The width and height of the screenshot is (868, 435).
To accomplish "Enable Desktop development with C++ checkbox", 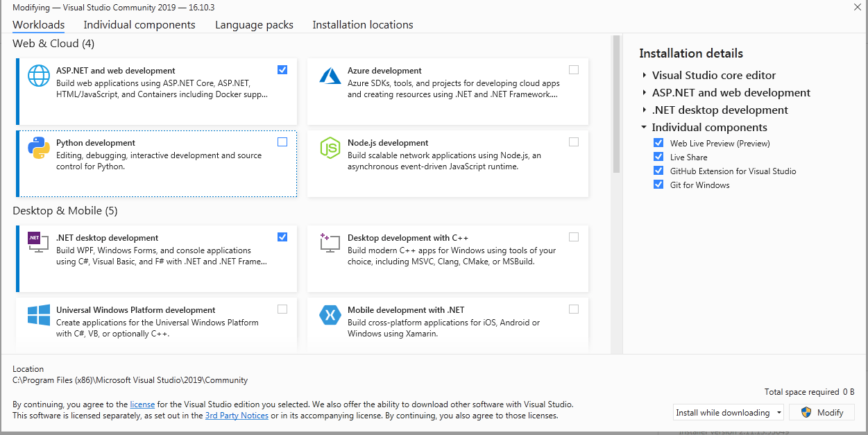I will coord(574,237).
